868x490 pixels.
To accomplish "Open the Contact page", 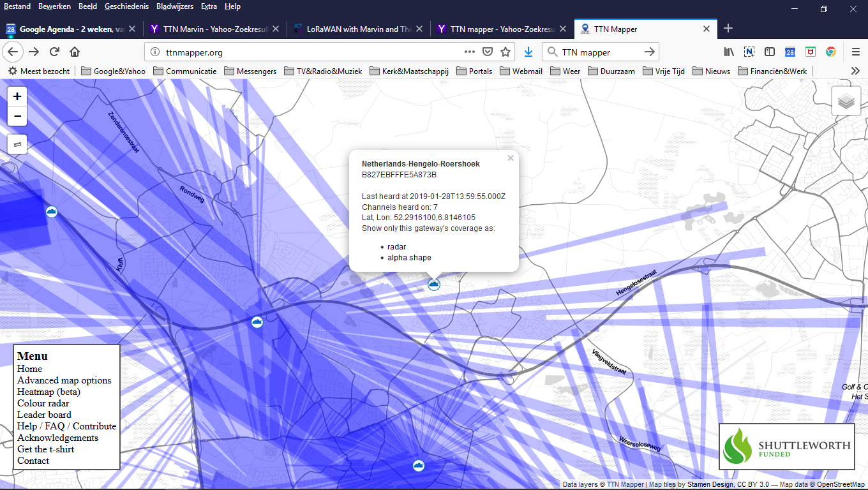I will click(33, 461).
